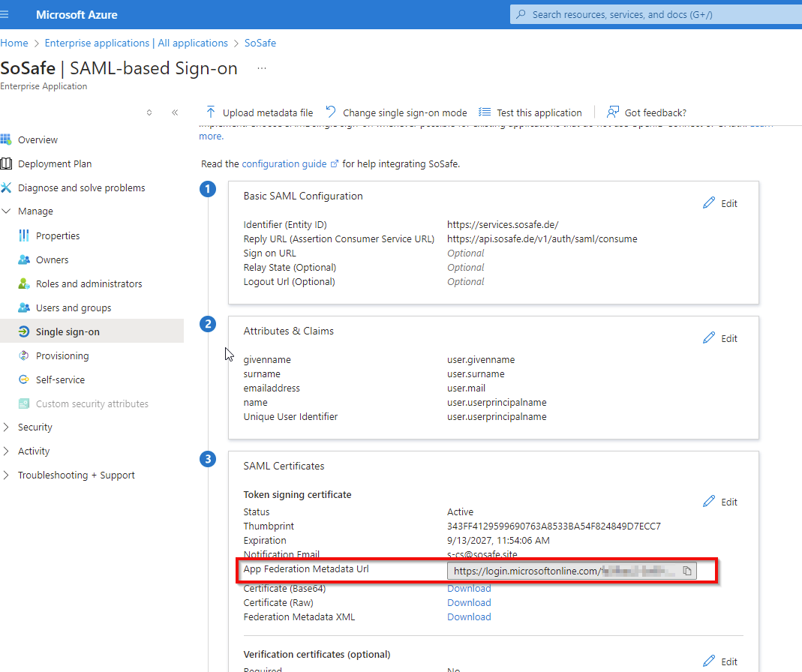802x672 pixels.
Task: Open the ellipsis menu beside page title
Action: tap(262, 68)
